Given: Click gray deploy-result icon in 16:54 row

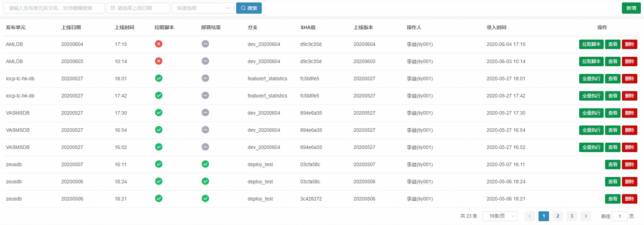Looking at the screenshot, I should [x=205, y=130].
